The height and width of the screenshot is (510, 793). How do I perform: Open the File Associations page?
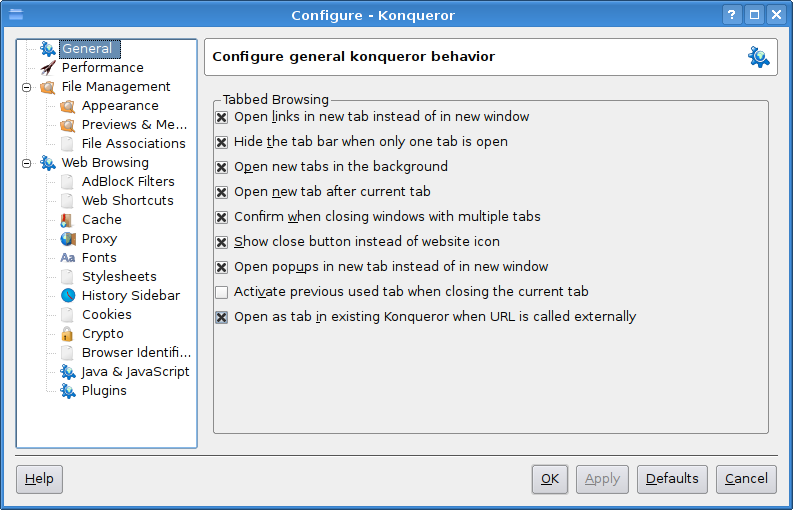tap(134, 144)
